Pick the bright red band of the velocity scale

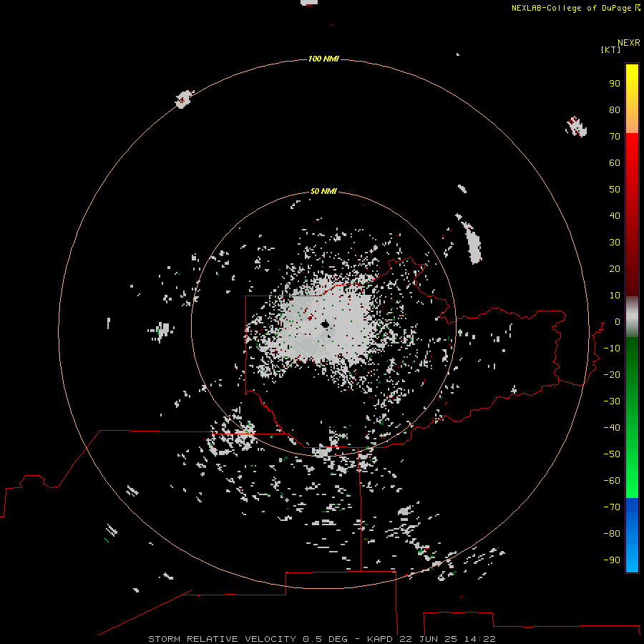click(x=632, y=215)
